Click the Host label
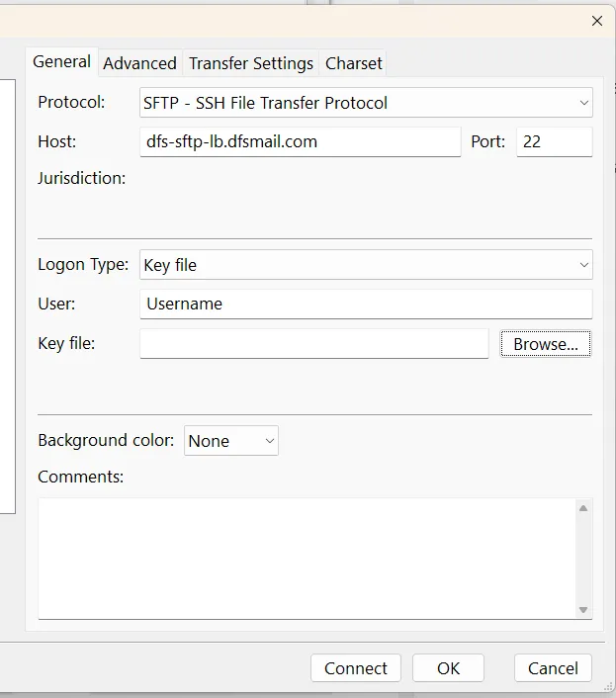616x698 pixels. [x=57, y=141]
